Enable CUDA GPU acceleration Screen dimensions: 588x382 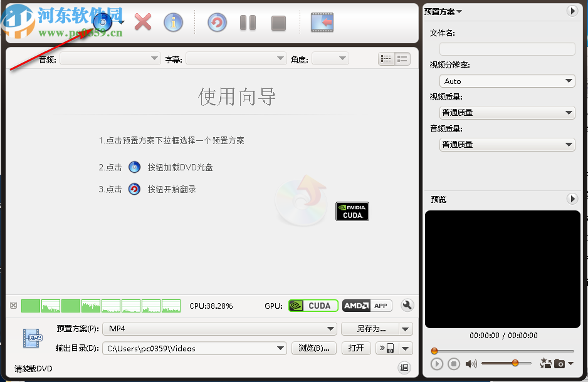point(313,306)
